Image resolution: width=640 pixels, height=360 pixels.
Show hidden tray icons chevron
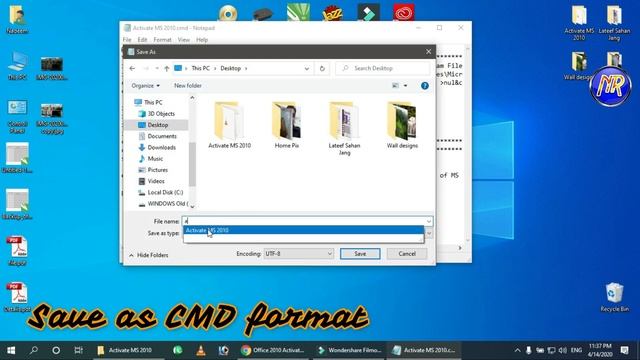(517, 350)
